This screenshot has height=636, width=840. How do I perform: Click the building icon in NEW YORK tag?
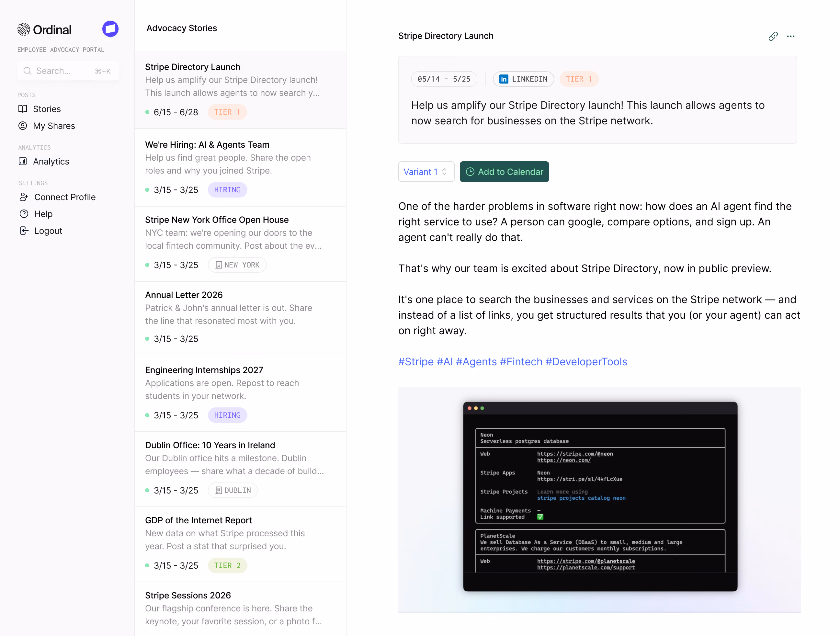[x=218, y=265]
